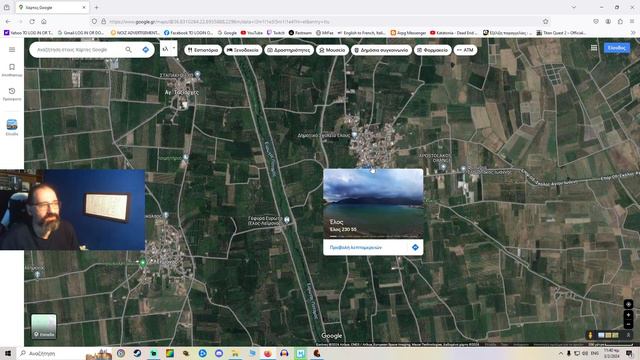Open the language selector dropdown beside search
The width and height of the screenshot is (640, 360).
tap(168, 49)
